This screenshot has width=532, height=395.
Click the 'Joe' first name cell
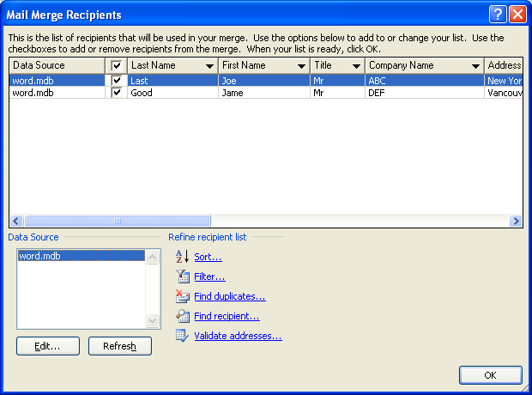click(264, 81)
